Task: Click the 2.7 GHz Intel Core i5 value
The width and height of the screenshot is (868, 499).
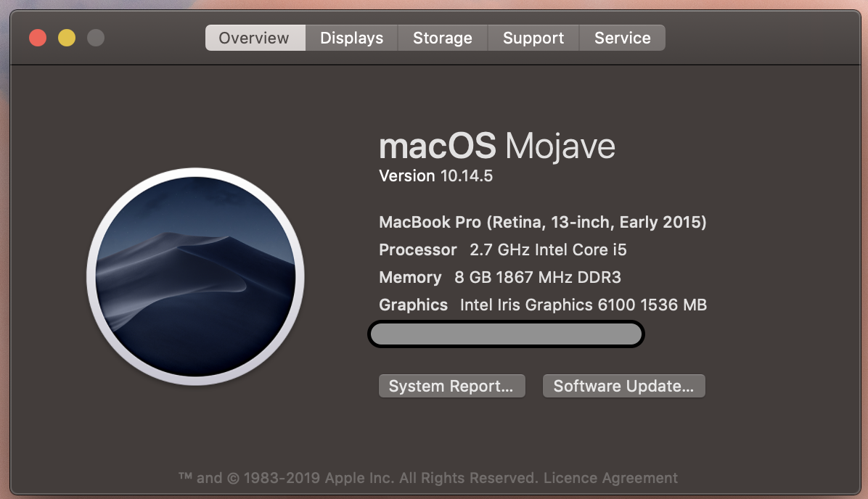Action: 548,250
